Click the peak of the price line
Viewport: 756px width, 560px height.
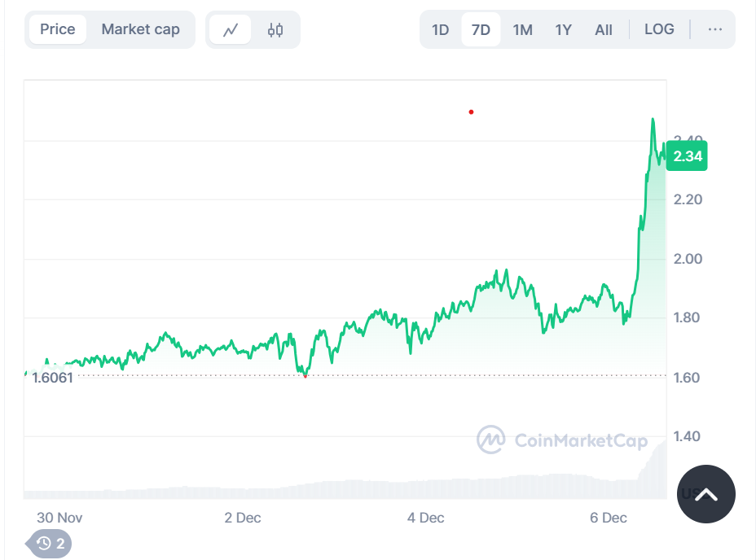[x=653, y=120]
